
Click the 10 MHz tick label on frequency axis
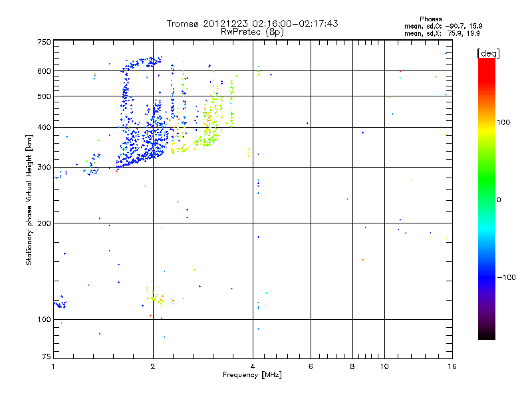click(384, 366)
